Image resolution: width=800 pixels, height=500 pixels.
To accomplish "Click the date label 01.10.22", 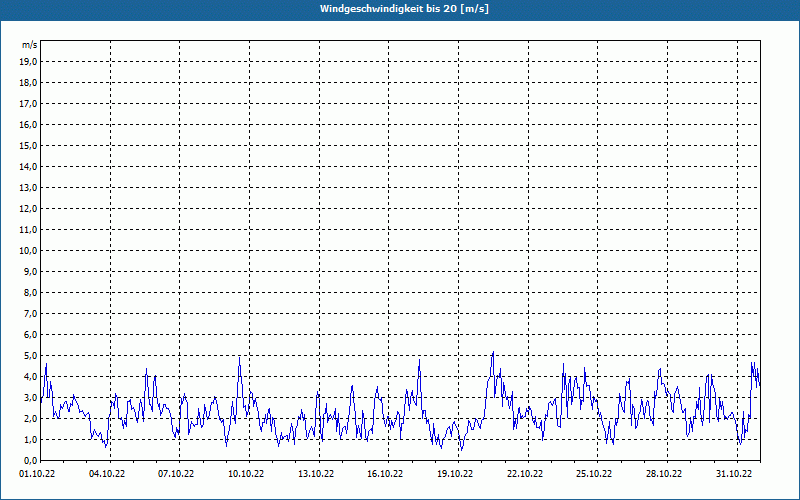I will [x=37, y=474].
